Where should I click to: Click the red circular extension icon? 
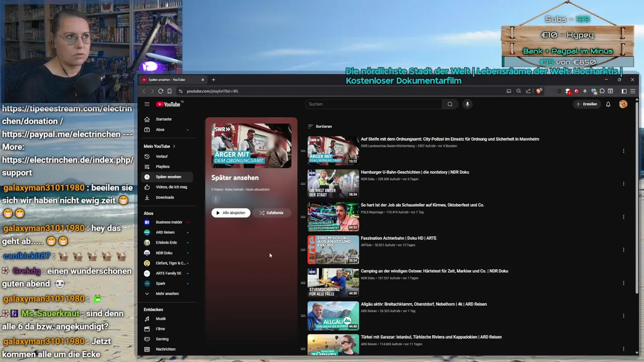[577, 91]
